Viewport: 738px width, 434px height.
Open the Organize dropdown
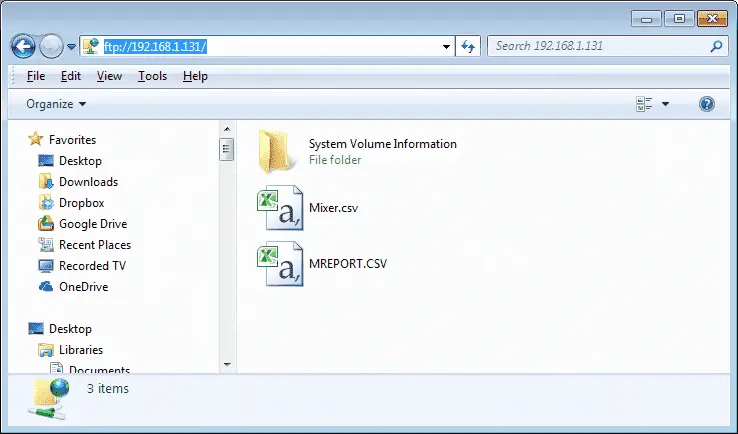tap(56, 104)
